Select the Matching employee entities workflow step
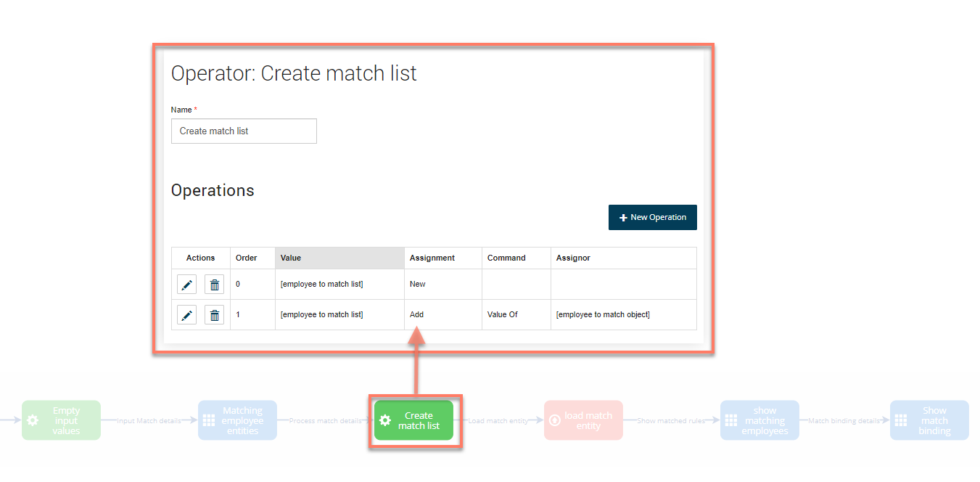Image resolution: width=980 pixels, height=482 pixels. pos(237,420)
